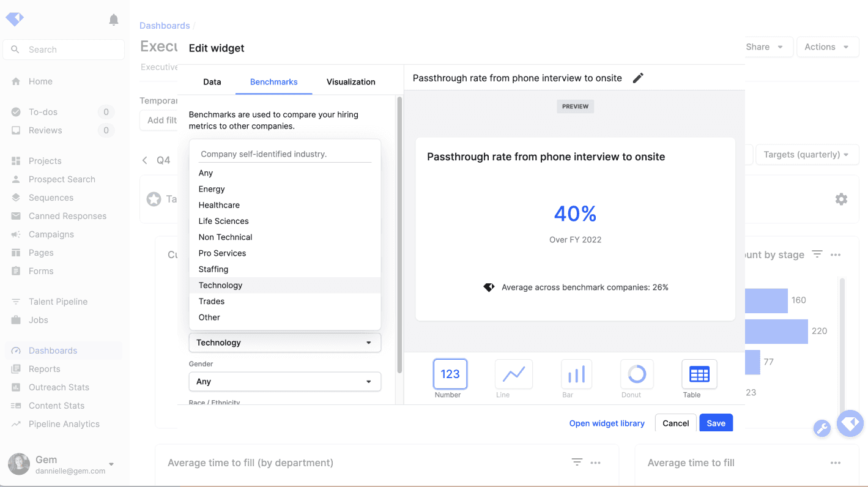
Task: Click the pencil icon to edit widget title
Action: (x=638, y=78)
